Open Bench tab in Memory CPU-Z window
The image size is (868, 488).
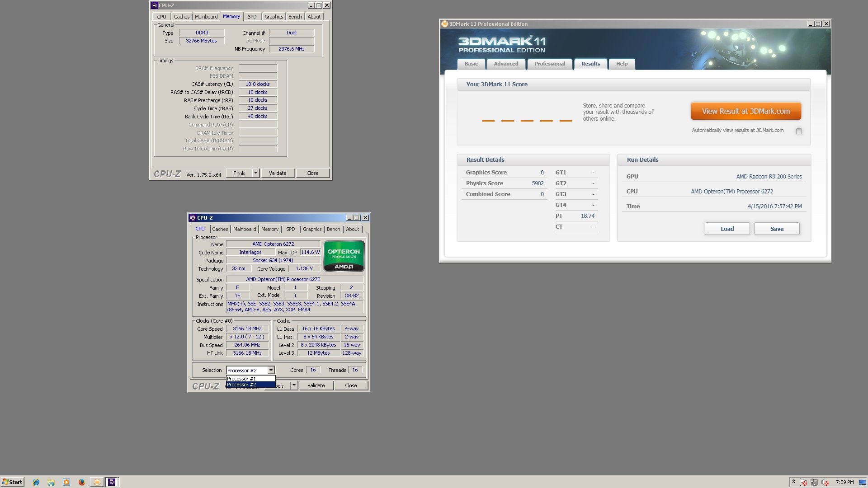pos(295,17)
